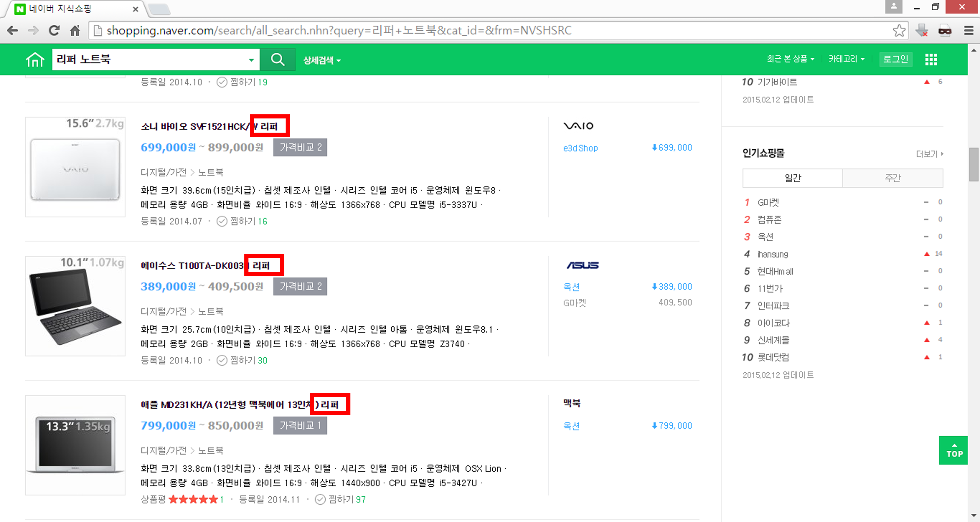Click the TOP scroll-to-top button

pos(954,450)
